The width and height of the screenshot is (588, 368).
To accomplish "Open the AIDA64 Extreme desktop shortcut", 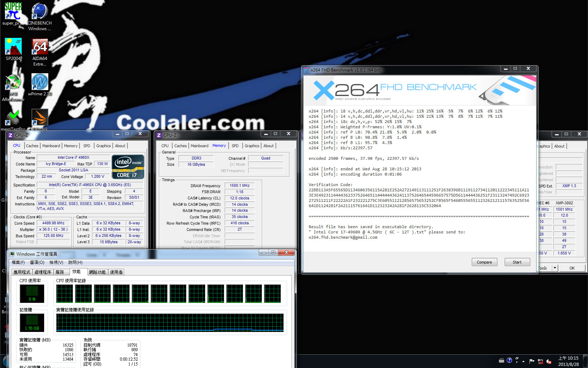I will click(x=40, y=52).
